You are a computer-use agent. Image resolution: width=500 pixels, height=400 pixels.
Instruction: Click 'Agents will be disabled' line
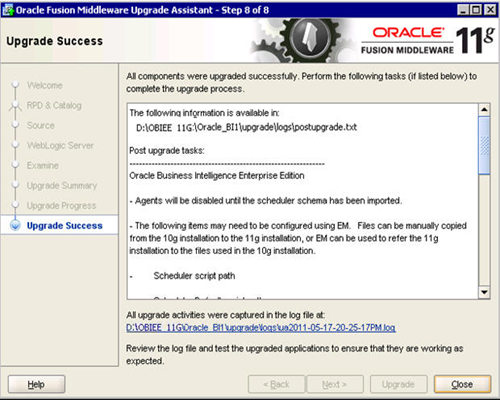[266, 201]
